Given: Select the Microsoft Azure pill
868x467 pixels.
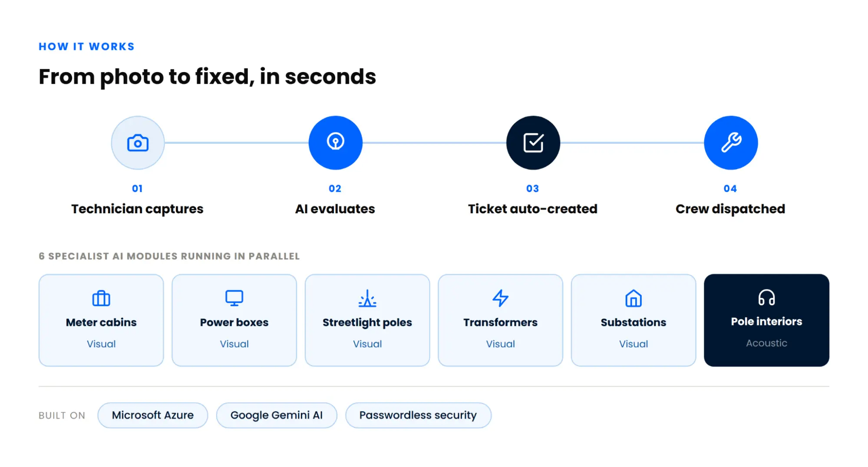Looking at the screenshot, I should pyautogui.click(x=153, y=415).
